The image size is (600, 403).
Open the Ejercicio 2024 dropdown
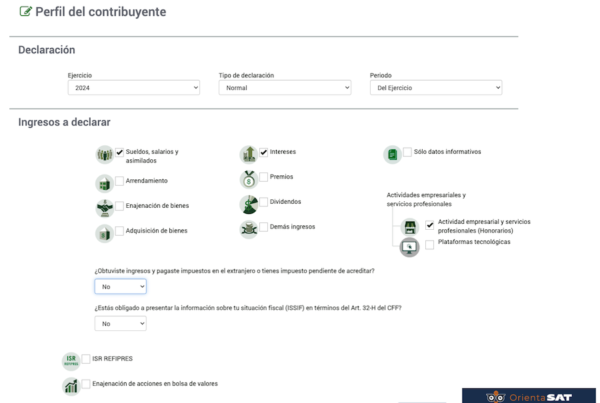tap(134, 88)
